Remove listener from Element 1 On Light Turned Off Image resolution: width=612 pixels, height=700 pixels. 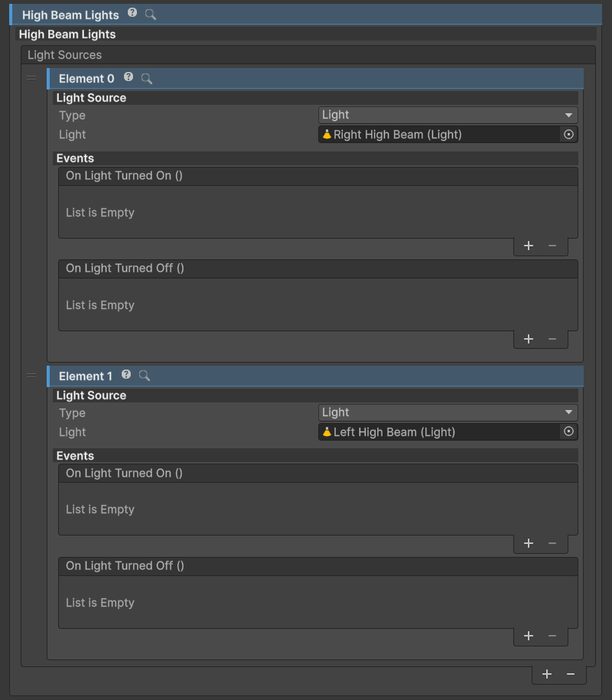tap(552, 636)
